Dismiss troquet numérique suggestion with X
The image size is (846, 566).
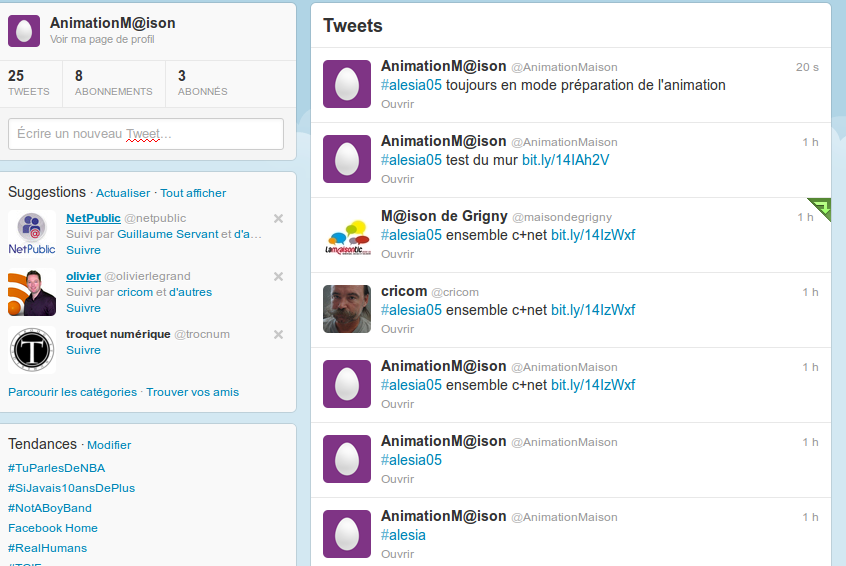[x=278, y=335]
